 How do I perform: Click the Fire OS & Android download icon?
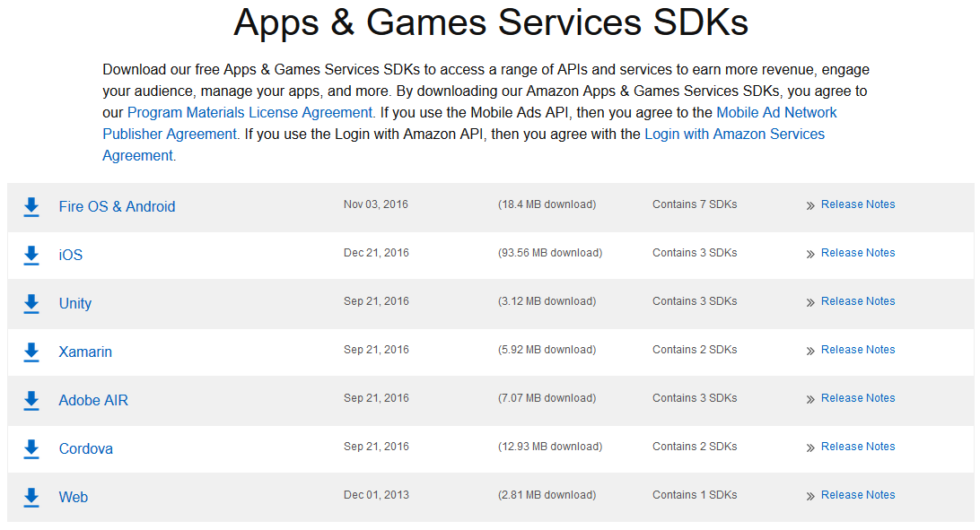31,207
